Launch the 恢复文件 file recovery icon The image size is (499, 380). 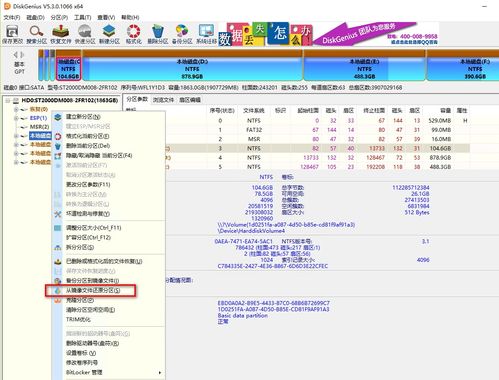point(61,35)
